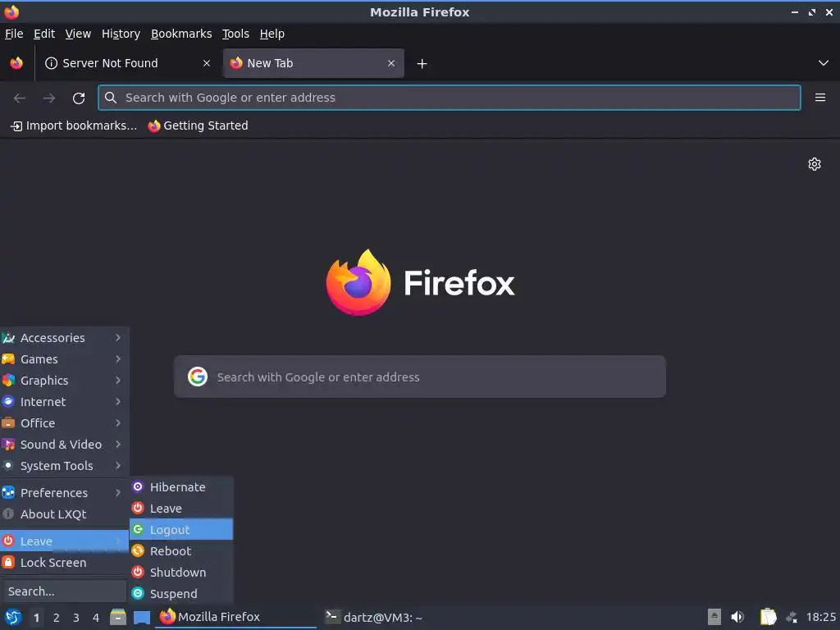Screen dimensions: 840x630
Task: List all tabs with the chevron
Action: (x=824, y=63)
